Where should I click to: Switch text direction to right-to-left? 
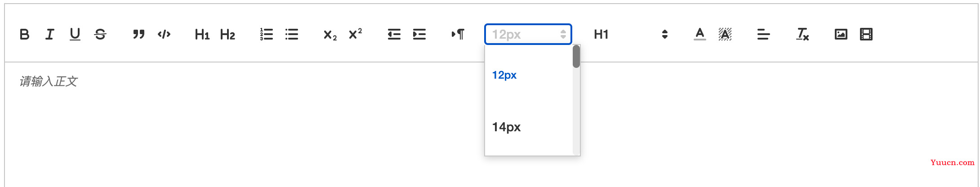tap(458, 34)
